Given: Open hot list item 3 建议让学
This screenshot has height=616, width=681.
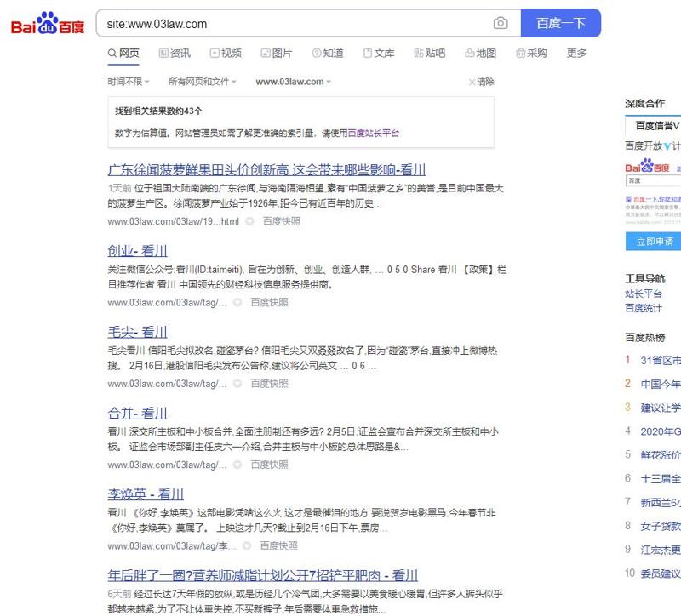Looking at the screenshot, I should (x=661, y=408).
